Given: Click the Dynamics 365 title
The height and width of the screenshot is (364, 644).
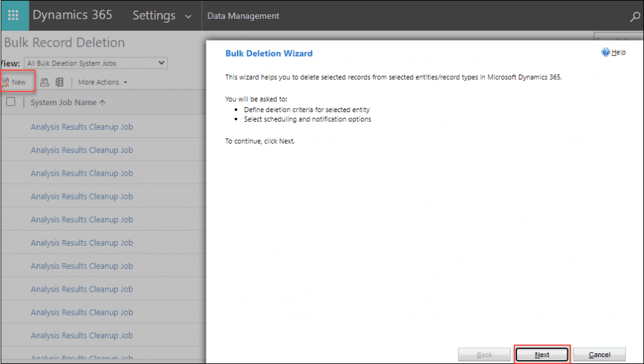Looking at the screenshot, I should [x=72, y=15].
